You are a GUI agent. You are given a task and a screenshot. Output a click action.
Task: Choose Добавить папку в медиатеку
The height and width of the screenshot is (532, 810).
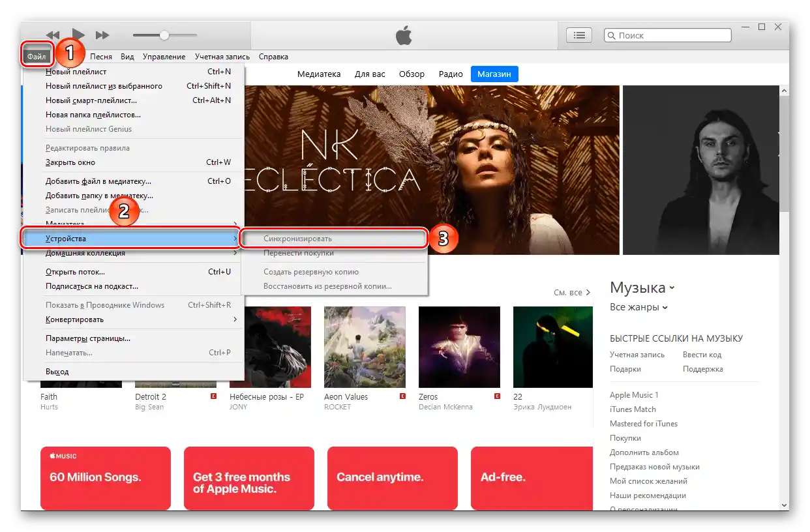(134, 196)
